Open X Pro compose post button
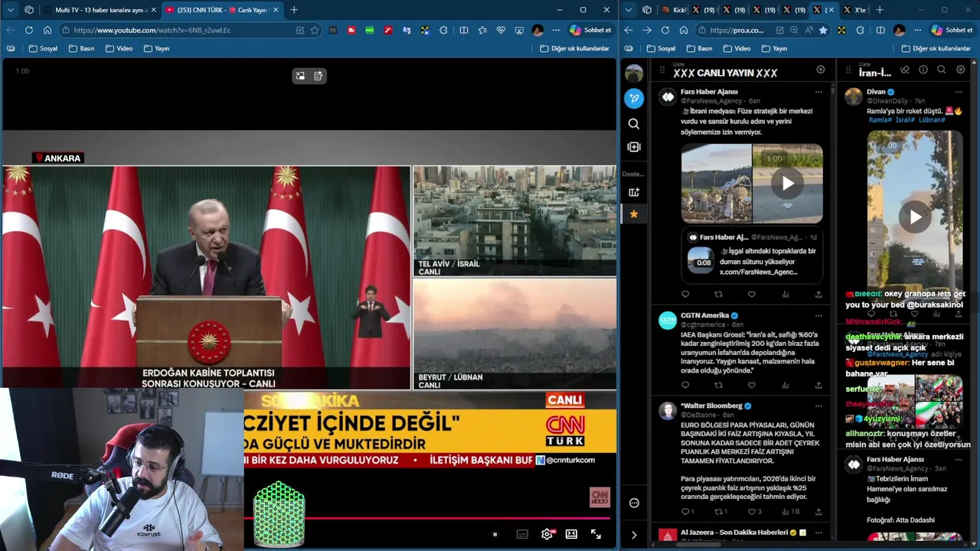This screenshot has height=551, width=980. (x=633, y=98)
